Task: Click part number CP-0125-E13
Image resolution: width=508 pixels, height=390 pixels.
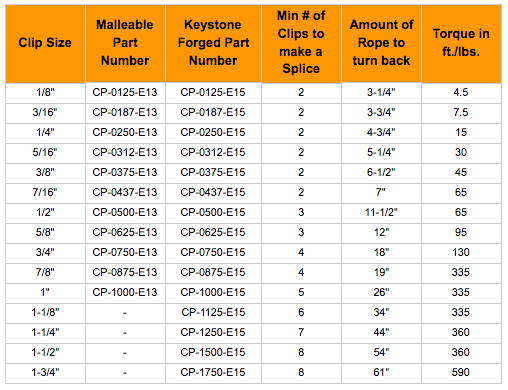Action: (125, 93)
